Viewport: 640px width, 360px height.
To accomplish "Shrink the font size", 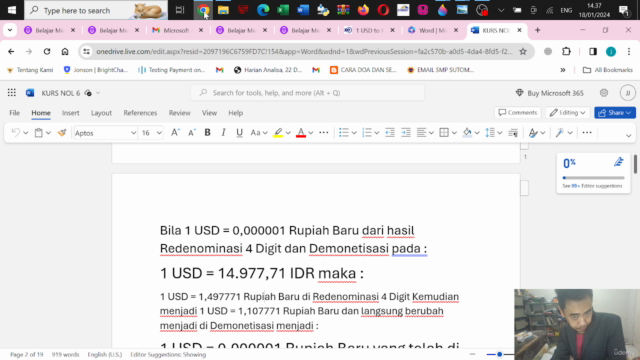I will (191, 133).
